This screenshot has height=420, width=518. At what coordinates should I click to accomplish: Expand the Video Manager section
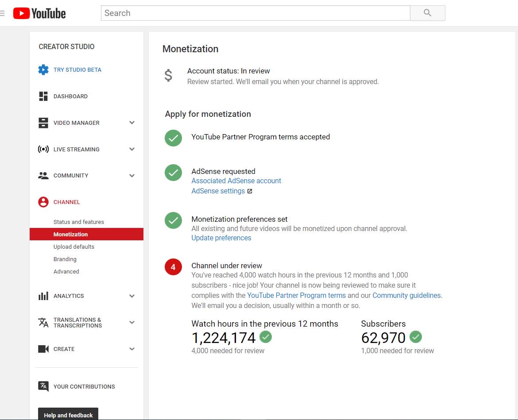tap(132, 123)
